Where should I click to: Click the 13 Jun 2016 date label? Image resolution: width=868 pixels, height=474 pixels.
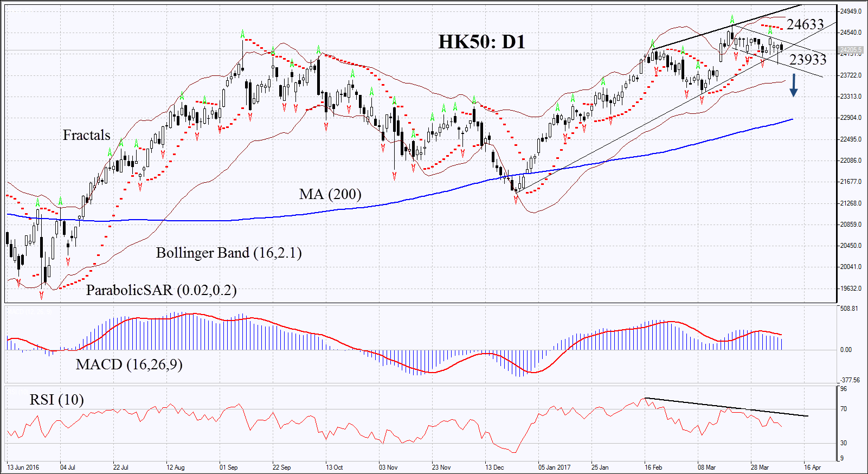[23, 467]
